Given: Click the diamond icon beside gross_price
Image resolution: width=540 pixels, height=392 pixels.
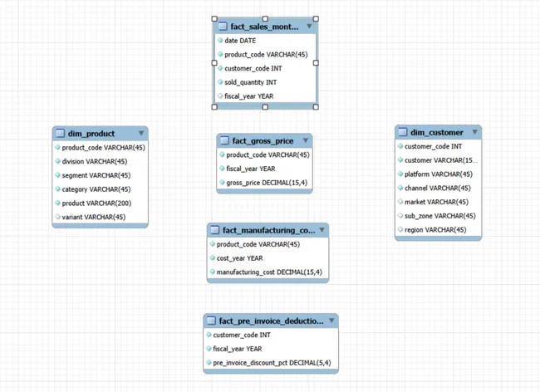Looking at the screenshot, I should coord(222,183).
